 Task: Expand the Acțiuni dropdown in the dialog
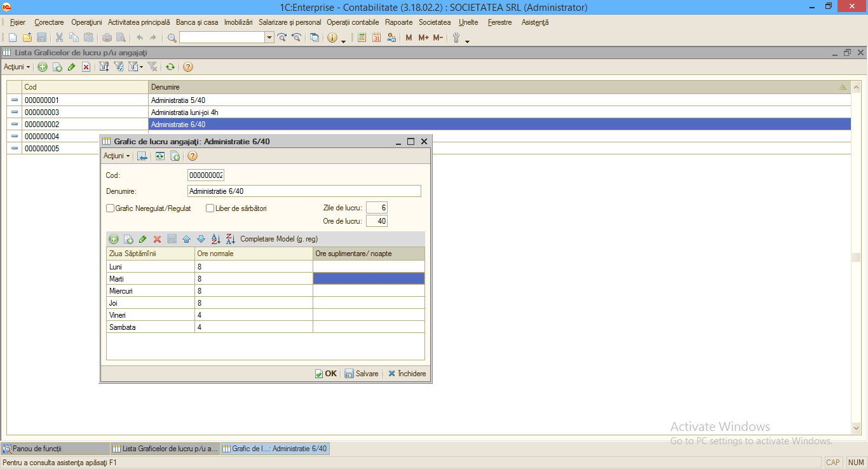(117, 156)
